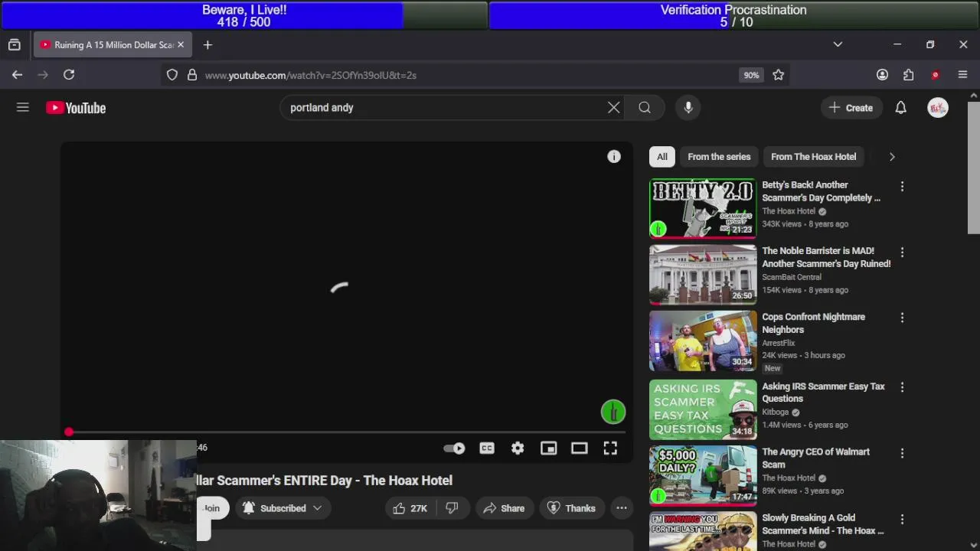Toggle the autoplay switch
This screenshot has height=551, width=980.
[x=454, y=448]
